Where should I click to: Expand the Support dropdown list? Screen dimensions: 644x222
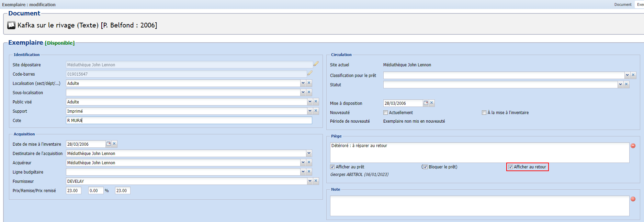coord(310,111)
